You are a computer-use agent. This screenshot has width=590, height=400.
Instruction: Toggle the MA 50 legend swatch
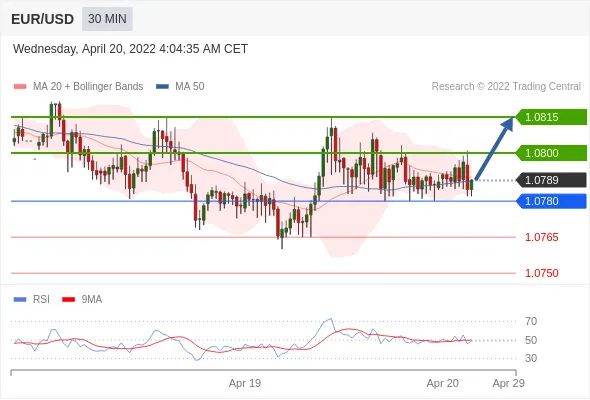pyautogui.click(x=162, y=87)
